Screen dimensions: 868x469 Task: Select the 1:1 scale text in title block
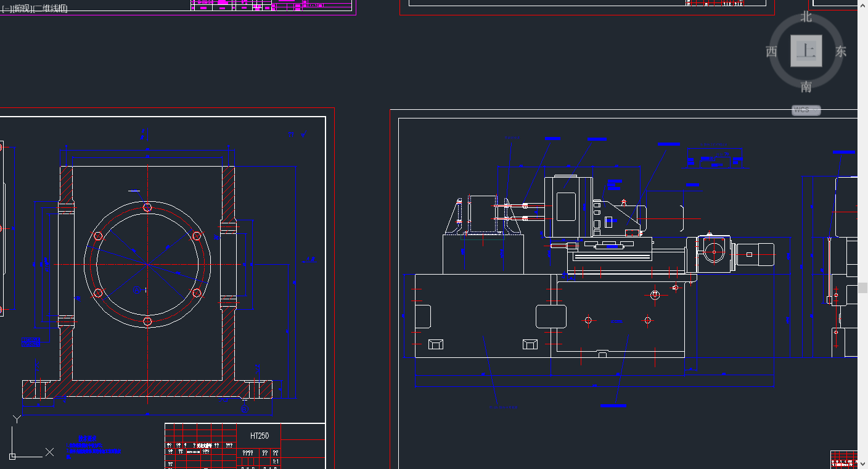tap(275, 461)
